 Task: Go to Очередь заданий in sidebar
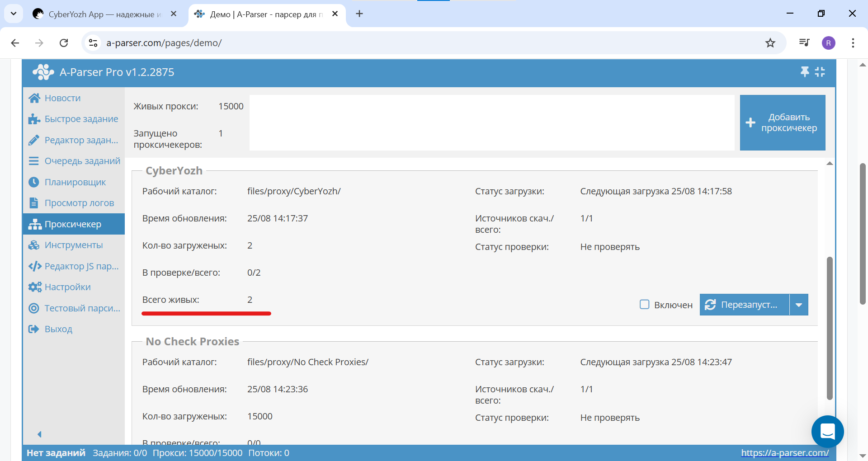(x=82, y=161)
